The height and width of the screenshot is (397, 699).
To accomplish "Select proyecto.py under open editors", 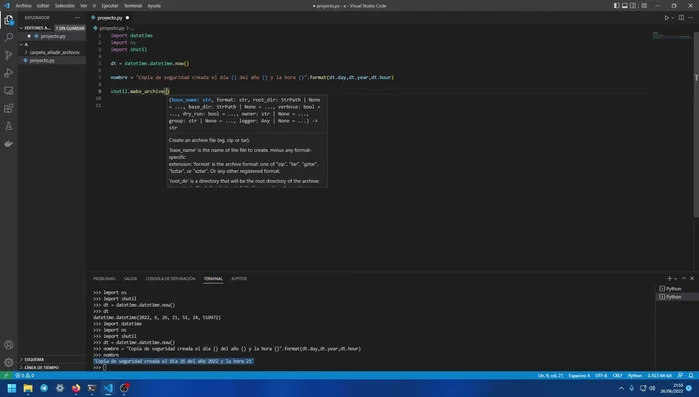I will coord(52,36).
